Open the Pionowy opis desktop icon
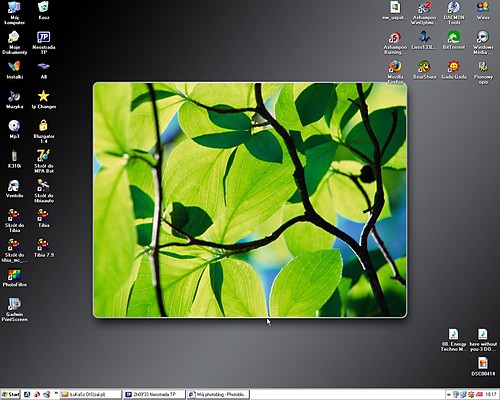 point(483,72)
